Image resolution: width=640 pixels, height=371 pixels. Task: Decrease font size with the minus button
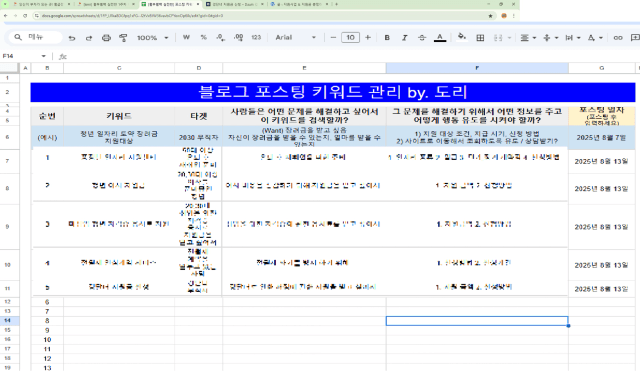coord(333,38)
